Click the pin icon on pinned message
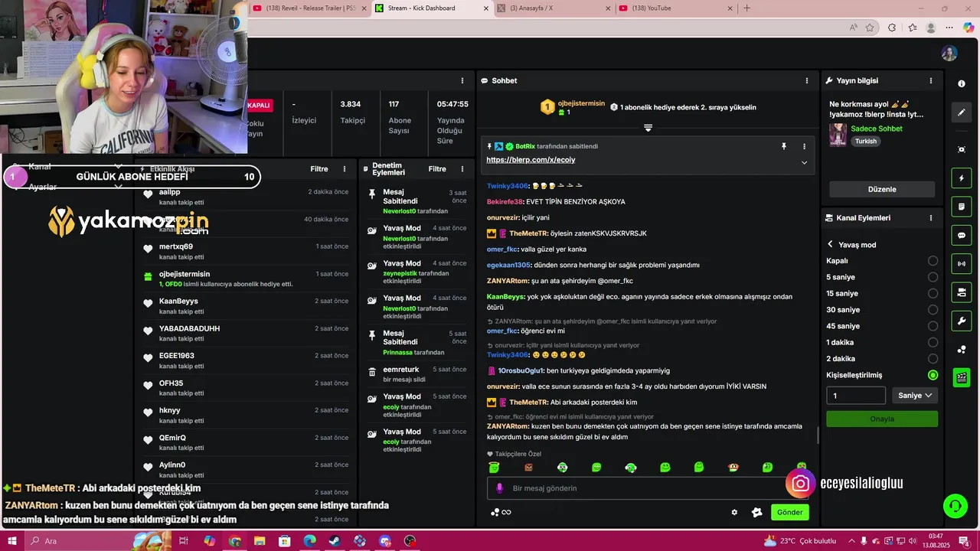The image size is (980, 551). click(x=783, y=146)
